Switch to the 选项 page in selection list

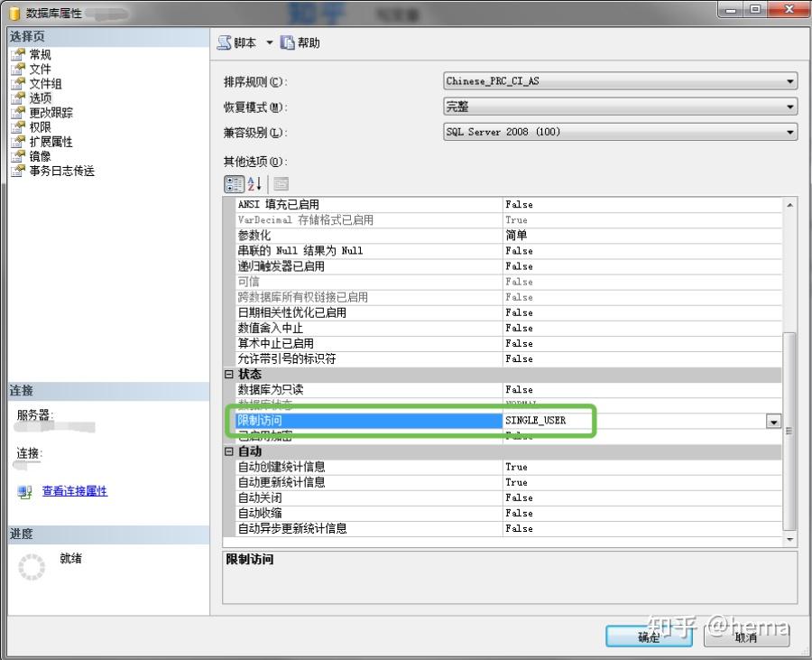[40, 98]
